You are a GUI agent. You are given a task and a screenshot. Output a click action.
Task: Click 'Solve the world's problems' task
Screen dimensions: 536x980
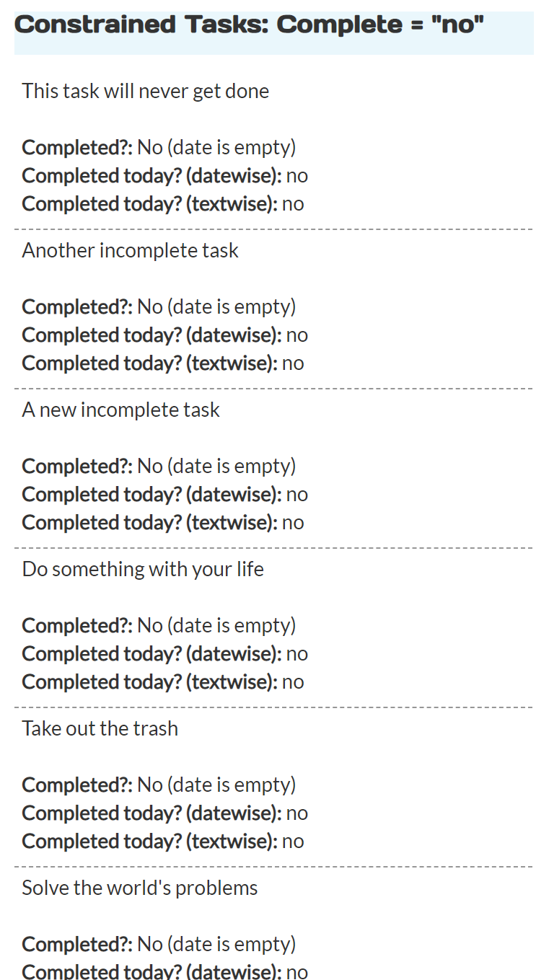click(x=139, y=888)
